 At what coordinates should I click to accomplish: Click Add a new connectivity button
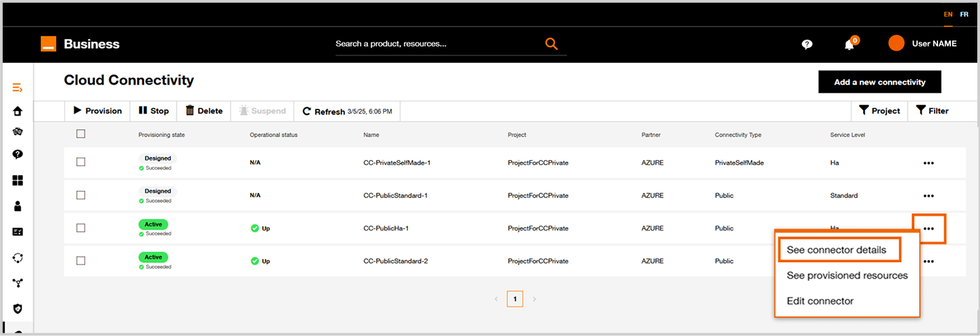click(x=879, y=82)
